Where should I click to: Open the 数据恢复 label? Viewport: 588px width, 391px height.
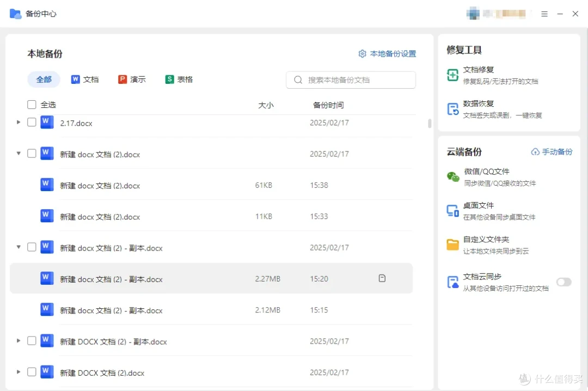pyautogui.click(x=478, y=103)
